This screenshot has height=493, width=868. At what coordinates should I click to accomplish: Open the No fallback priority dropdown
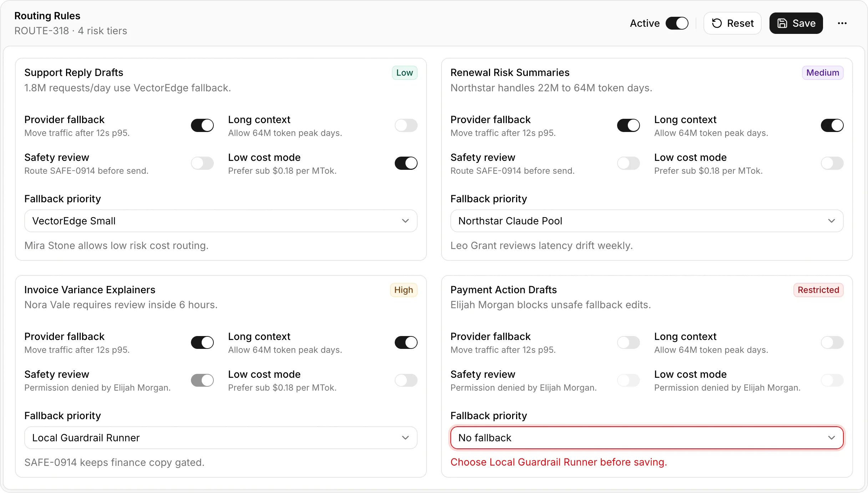tap(647, 438)
